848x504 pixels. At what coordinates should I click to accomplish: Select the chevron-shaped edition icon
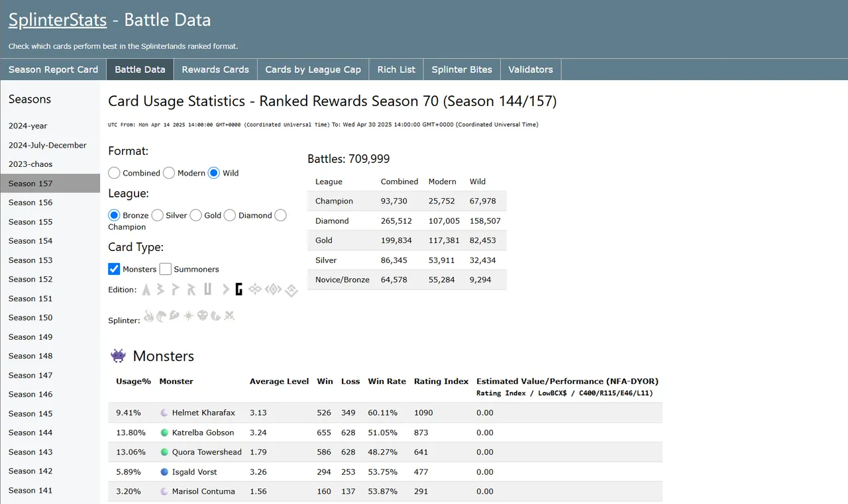[226, 289]
